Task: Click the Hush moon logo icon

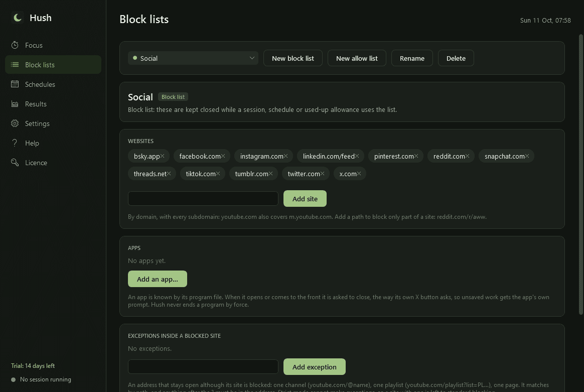Action: [17, 18]
